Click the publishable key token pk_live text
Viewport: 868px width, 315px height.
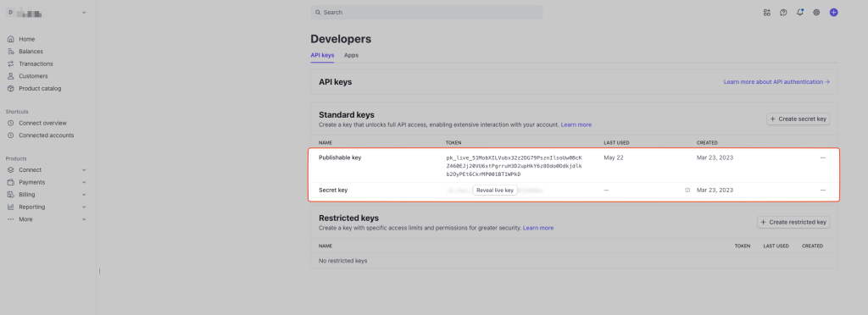pyautogui.click(x=515, y=166)
